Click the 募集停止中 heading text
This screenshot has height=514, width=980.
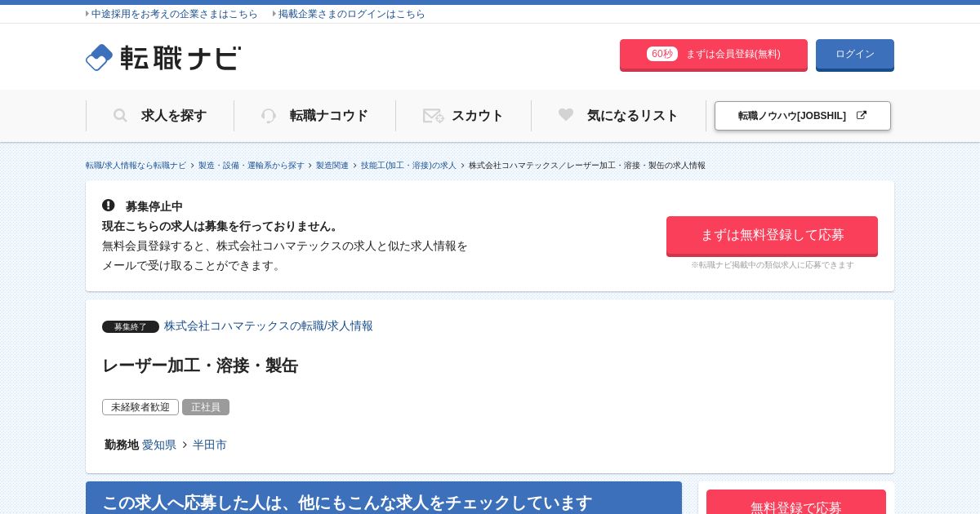[x=154, y=206]
